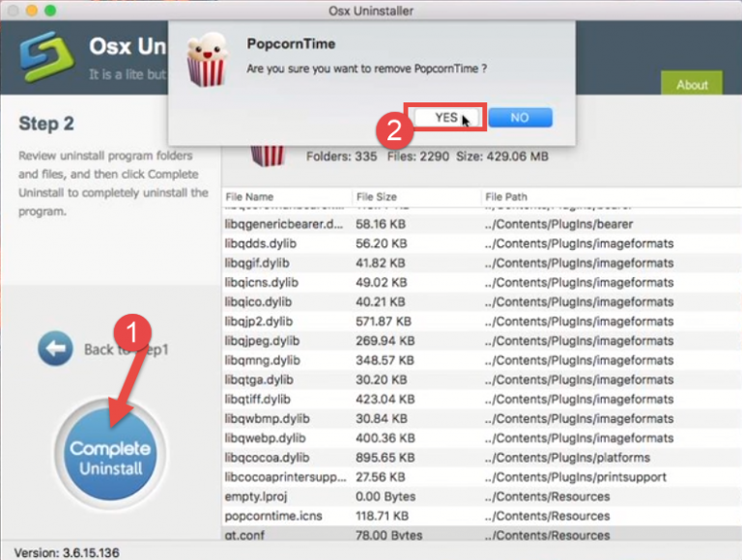Image resolution: width=742 pixels, height=560 pixels.
Task: Select the libqgenericbearer.d... file row
Action: [x=482, y=224]
